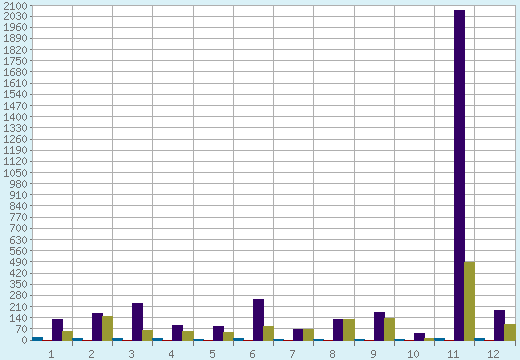Click the olive bar for month 11
This screenshot has height=360, width=520.
pyautogui.click(x=469, y=301)
